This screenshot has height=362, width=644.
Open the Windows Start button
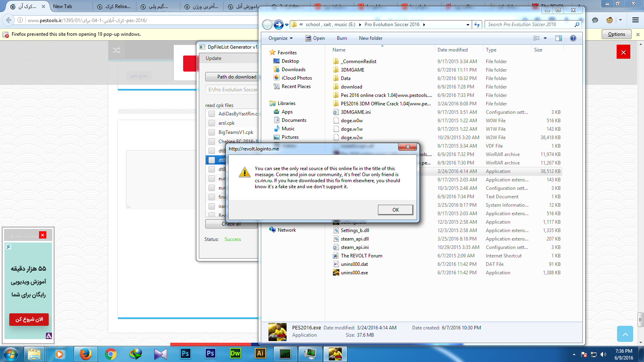click(11, 354)
